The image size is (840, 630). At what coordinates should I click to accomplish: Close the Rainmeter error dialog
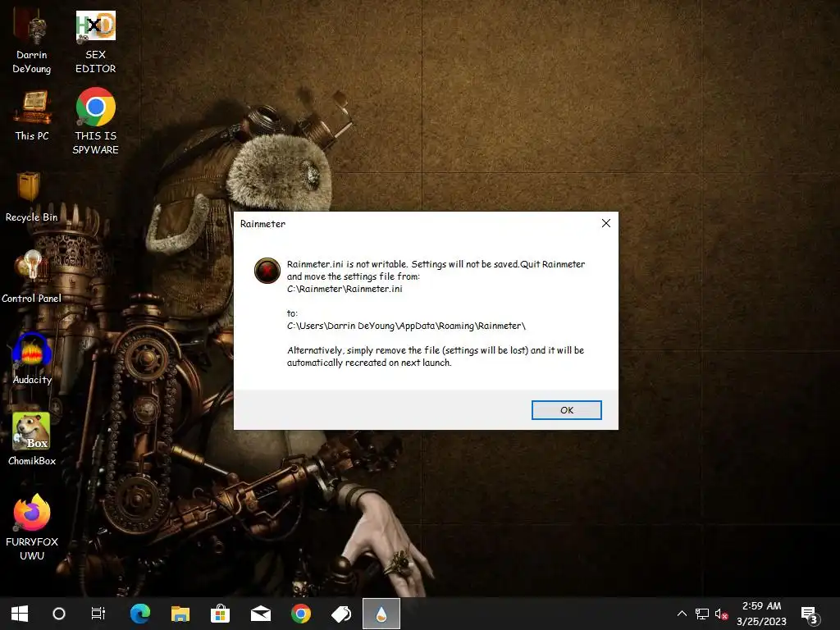coord(606,223)
